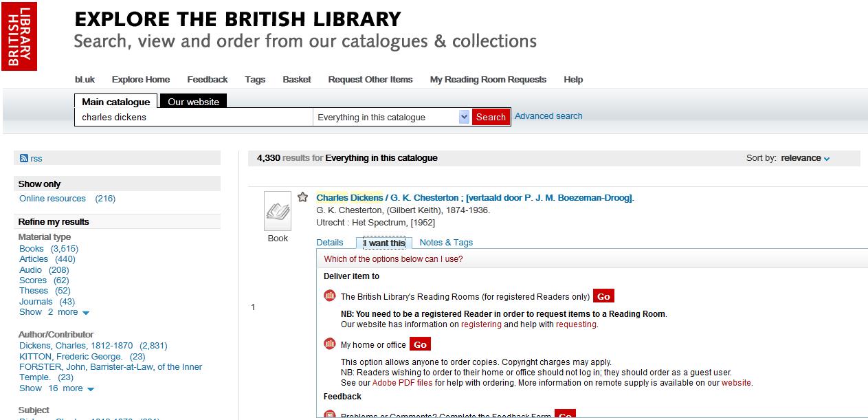Filter results by Online resources
The width and height of the screenshot is (868, 420).
tap(53, 199)
